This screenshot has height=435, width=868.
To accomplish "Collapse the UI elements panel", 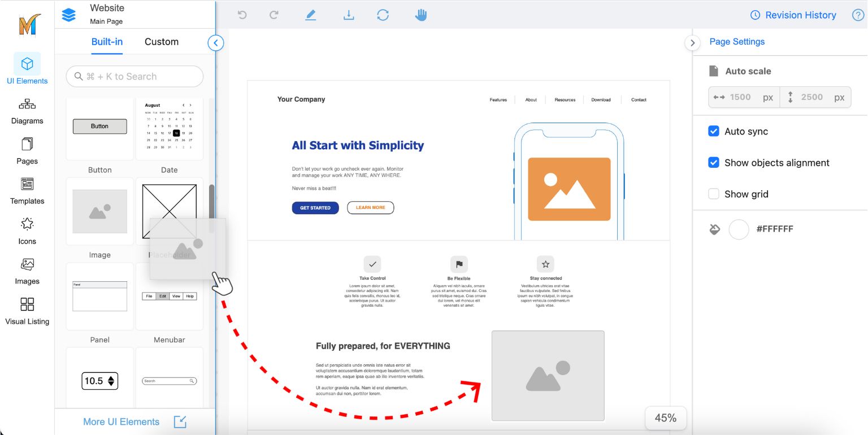I will (x=215, y=43).
